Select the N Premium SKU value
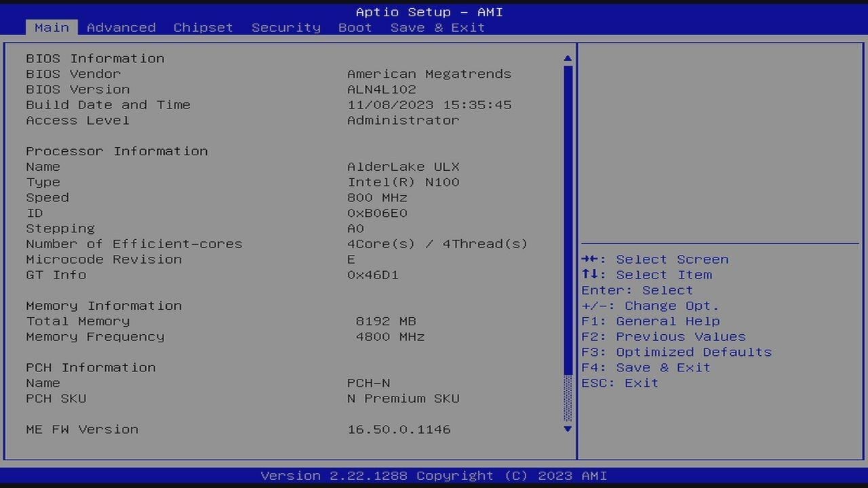 coord(403,399)
